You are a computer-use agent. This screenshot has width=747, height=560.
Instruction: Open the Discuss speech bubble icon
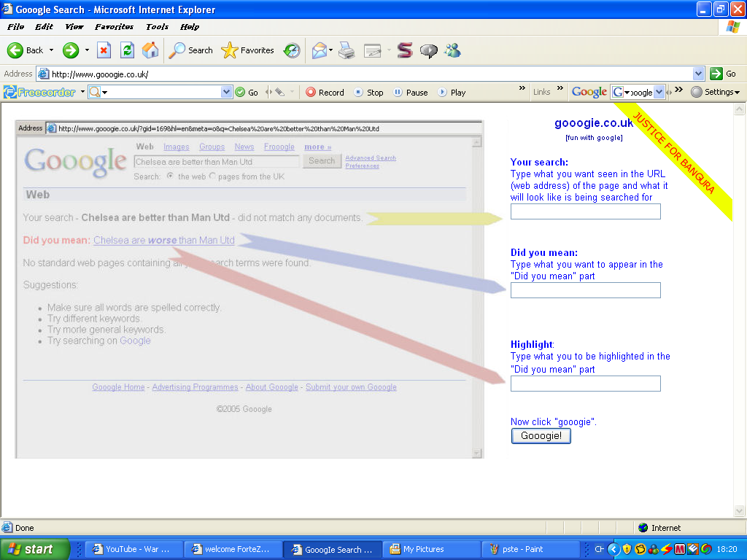(428, 50)
